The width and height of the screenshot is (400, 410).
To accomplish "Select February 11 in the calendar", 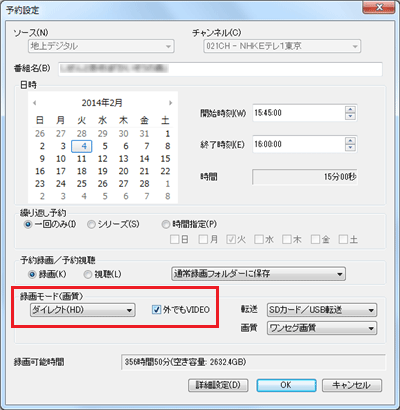I will (x=82, y=159).
